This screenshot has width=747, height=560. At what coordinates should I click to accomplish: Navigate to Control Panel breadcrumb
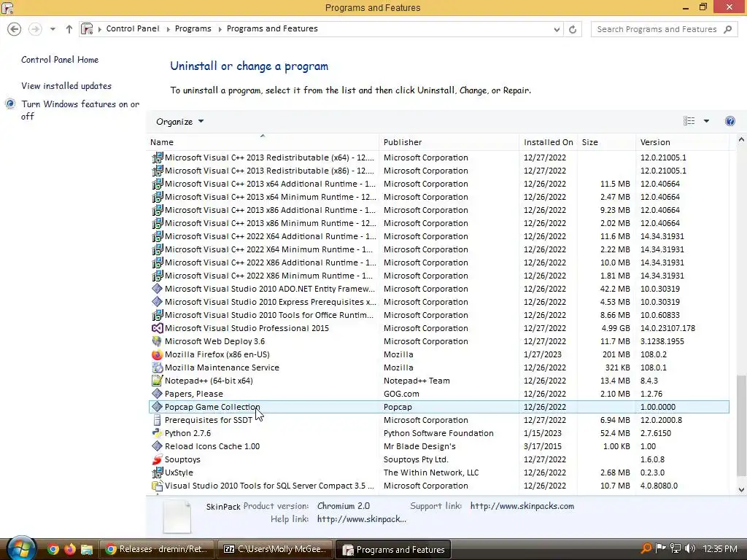pyautogui.click(x=133, y=28)
